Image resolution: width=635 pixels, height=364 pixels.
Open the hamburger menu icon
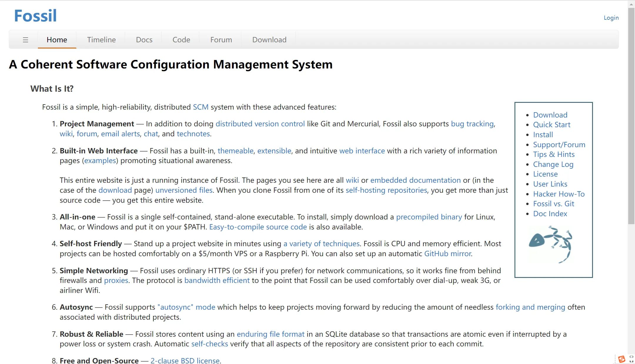coord(26,40)
